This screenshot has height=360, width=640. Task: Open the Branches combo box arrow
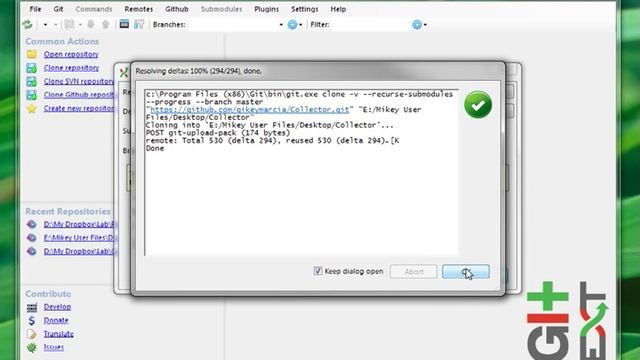point(281,25)
